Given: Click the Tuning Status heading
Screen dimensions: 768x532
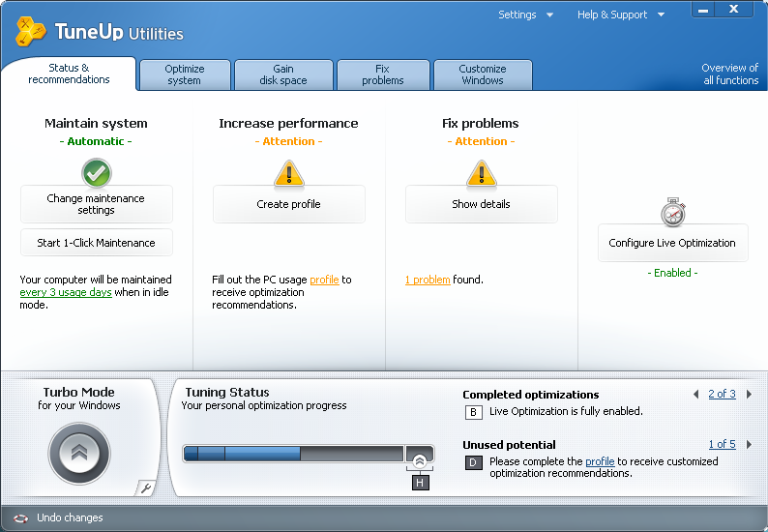Looking at the screenshot, I should (227, 393).
